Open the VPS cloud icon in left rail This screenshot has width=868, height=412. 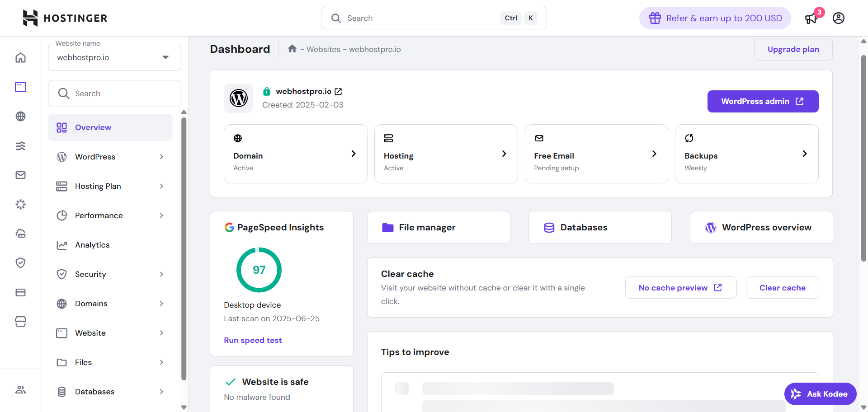(20, 234)
